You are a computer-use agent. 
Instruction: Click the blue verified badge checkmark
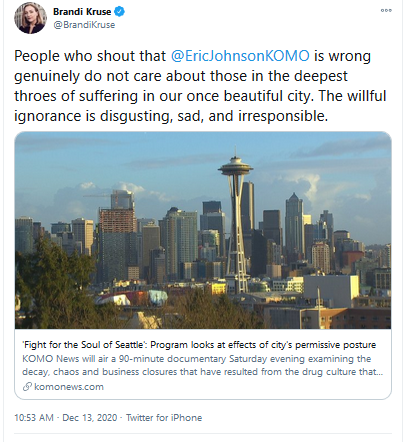click(119, 12)
